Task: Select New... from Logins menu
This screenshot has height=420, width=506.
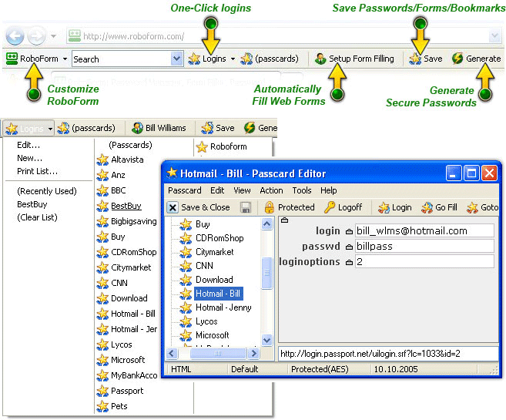Action: point(29,158)
